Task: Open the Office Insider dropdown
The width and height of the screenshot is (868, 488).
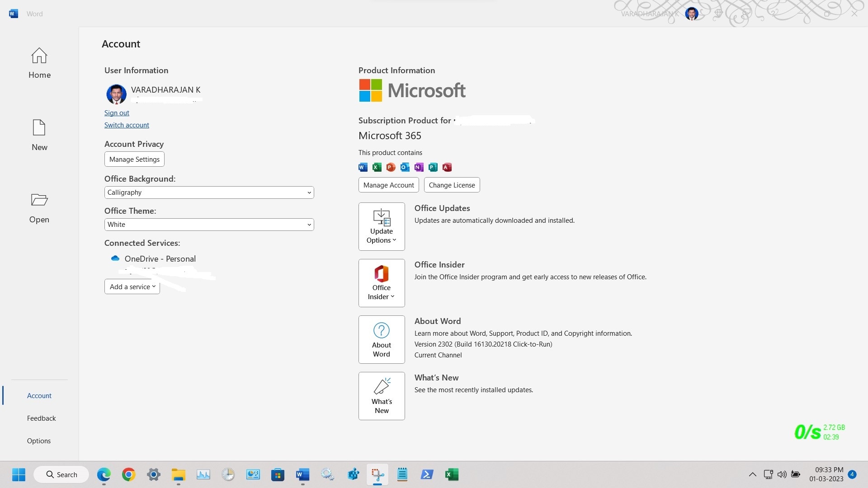Action: (x=381, y=283)
